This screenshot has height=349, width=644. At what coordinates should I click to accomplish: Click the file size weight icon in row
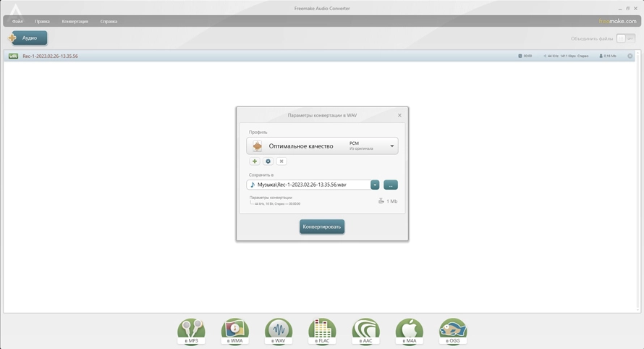pyautogui.click(x=601, y=56)
